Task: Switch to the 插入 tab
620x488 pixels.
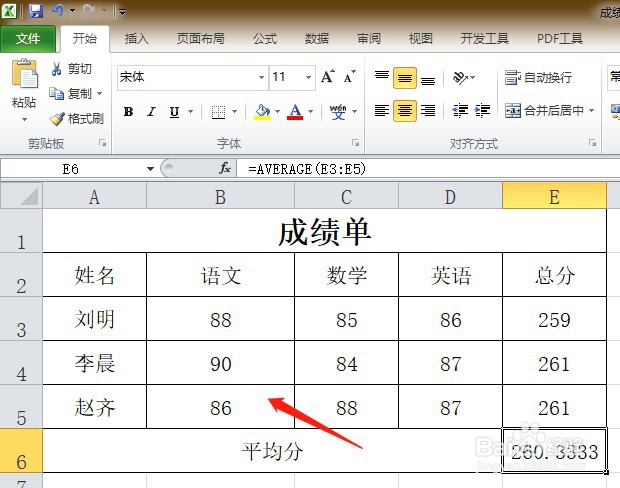Action: pos(136,38)
